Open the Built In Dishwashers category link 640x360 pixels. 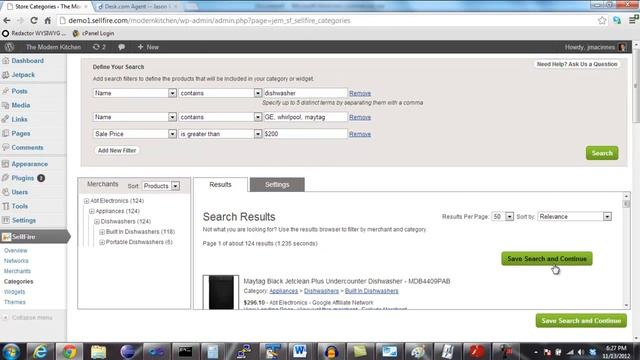pyautogui.click(x=371, y=291)
